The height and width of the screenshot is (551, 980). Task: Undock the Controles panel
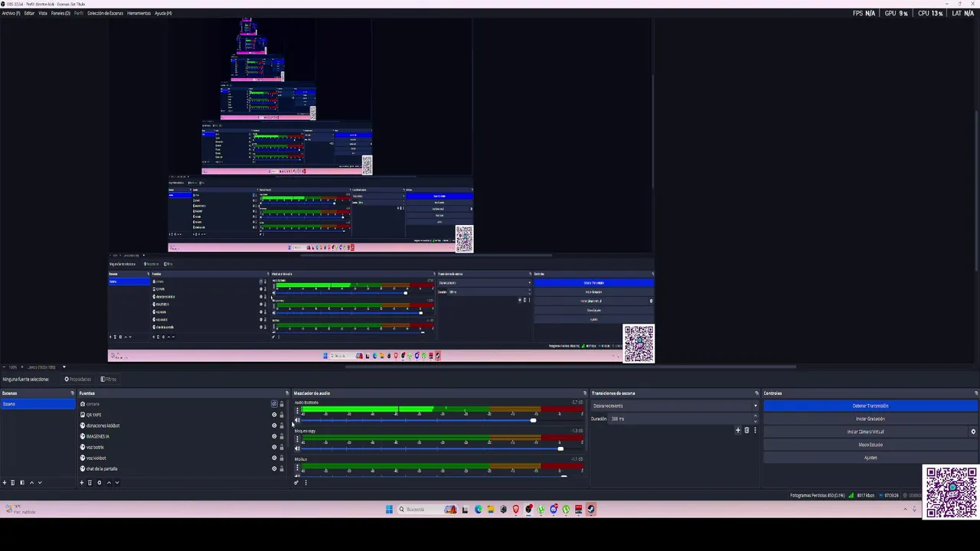pyautogui.click(x=975, y=393)
